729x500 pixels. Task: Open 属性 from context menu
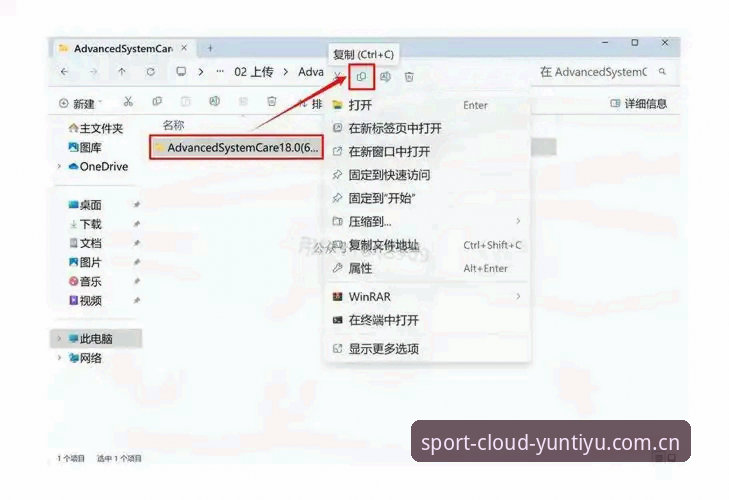(x=427, y=268)
